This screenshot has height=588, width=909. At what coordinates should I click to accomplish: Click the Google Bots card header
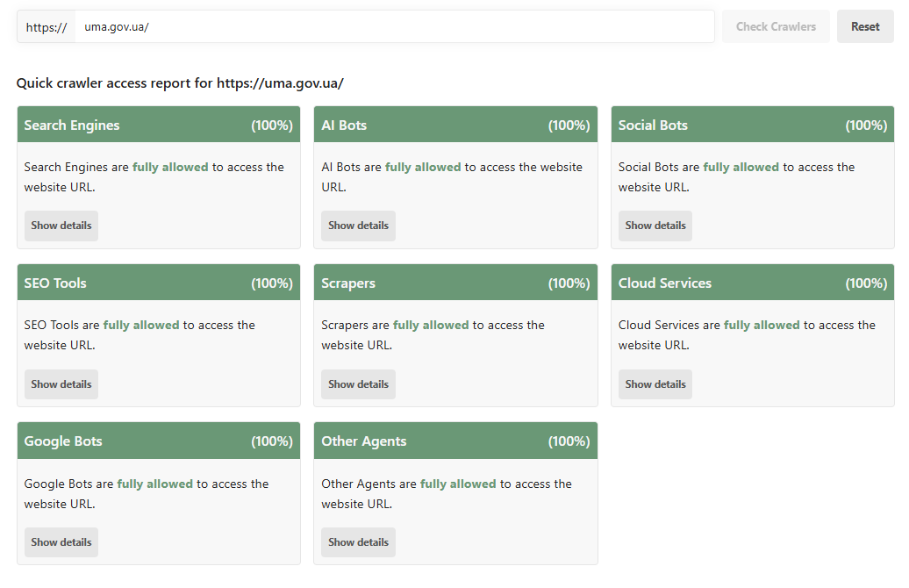point(158,441)
